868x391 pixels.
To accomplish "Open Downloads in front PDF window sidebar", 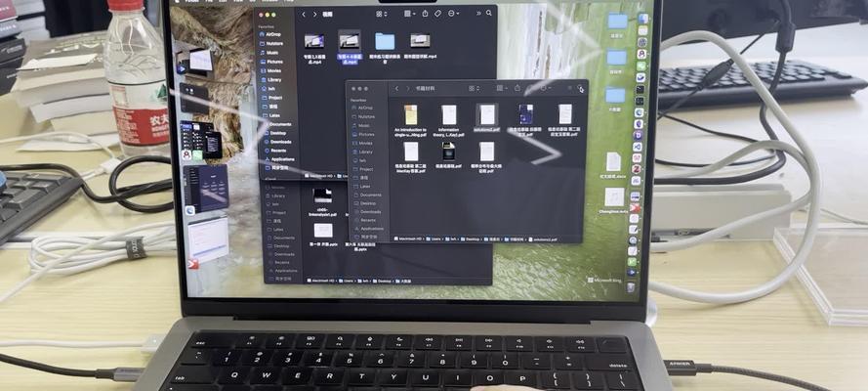I will click(x=367, y=211).
